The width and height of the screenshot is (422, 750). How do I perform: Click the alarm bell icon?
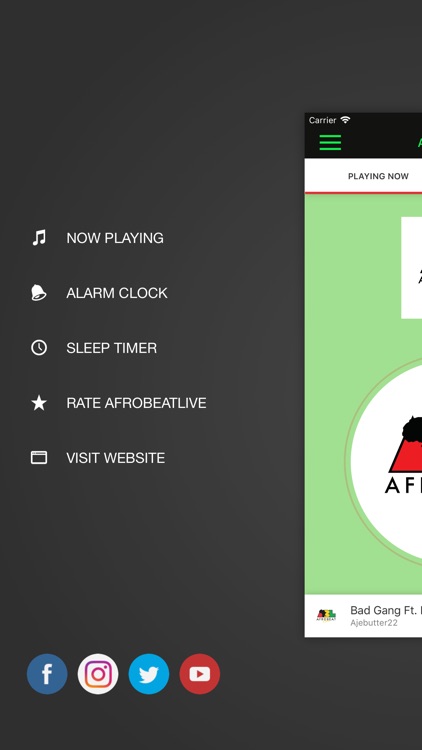coord(39,293)
